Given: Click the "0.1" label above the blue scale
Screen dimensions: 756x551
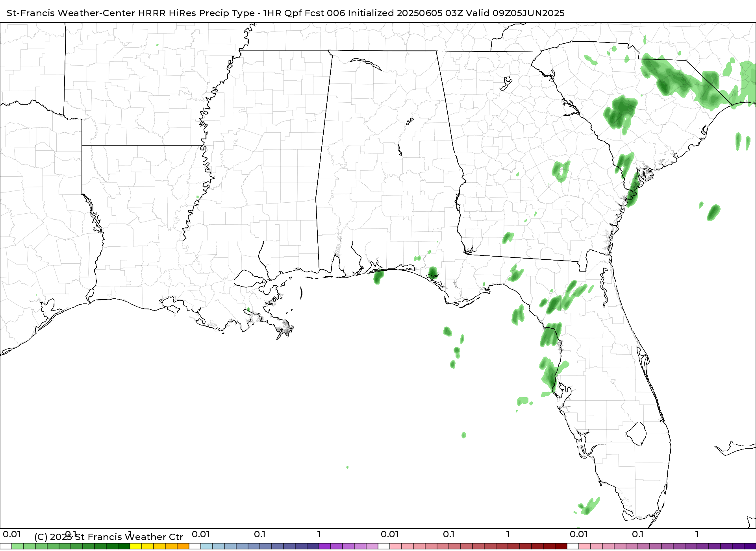Looking at the screenshot, I should pyautogui.click(x=260, y=534).
